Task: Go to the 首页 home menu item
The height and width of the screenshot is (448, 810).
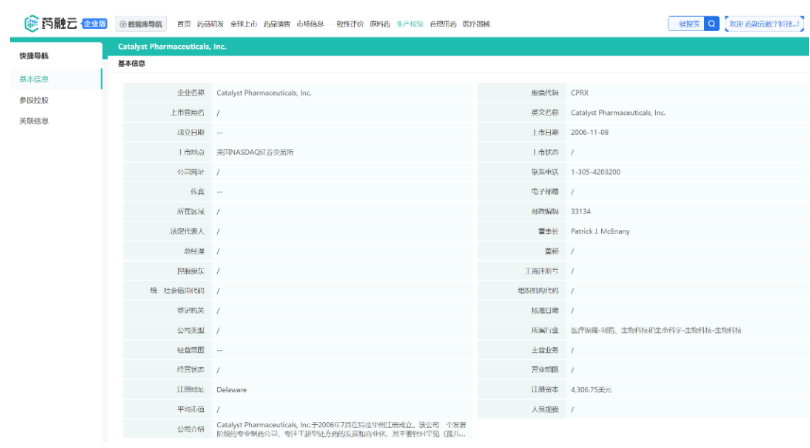Action: [184, 24]
